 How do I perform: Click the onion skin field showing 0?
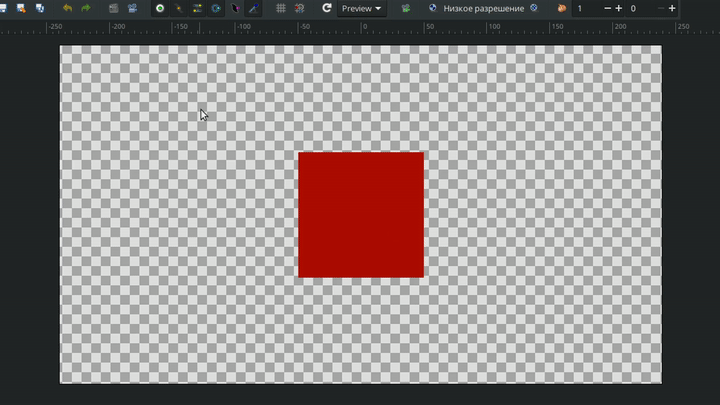(x=640, y=8)
